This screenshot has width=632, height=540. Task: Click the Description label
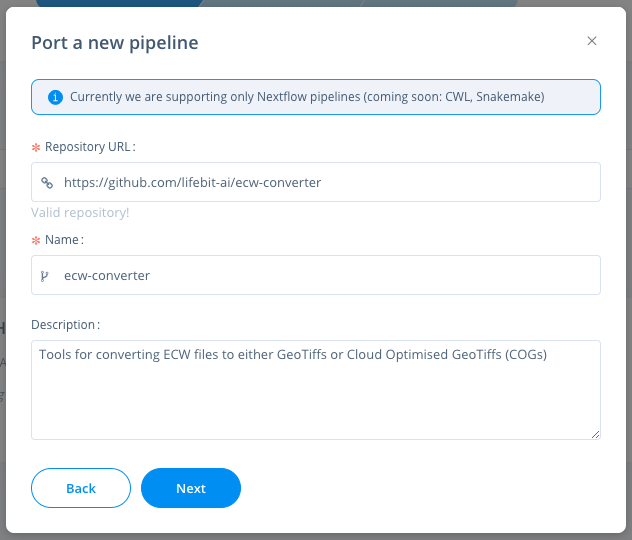coord(65,325)
